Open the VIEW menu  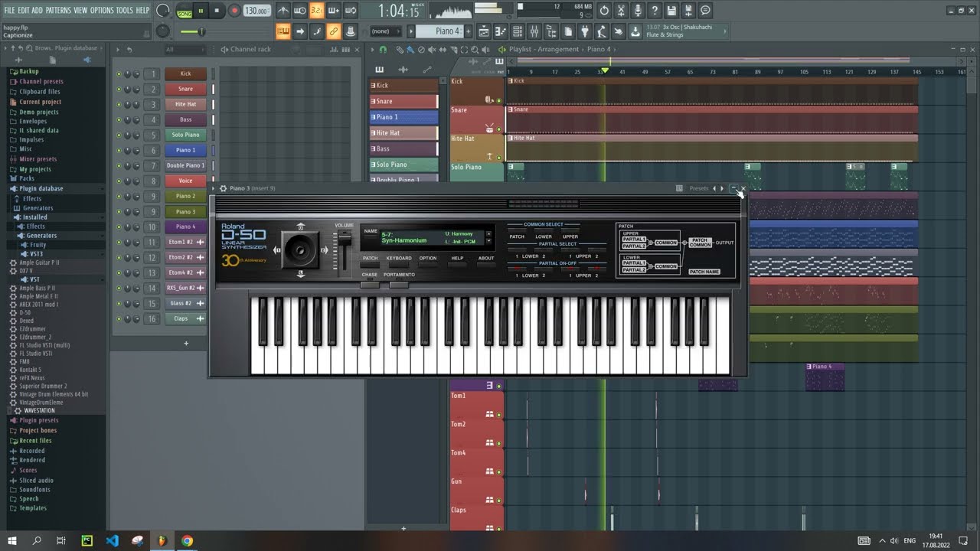[x=80, y=11]
